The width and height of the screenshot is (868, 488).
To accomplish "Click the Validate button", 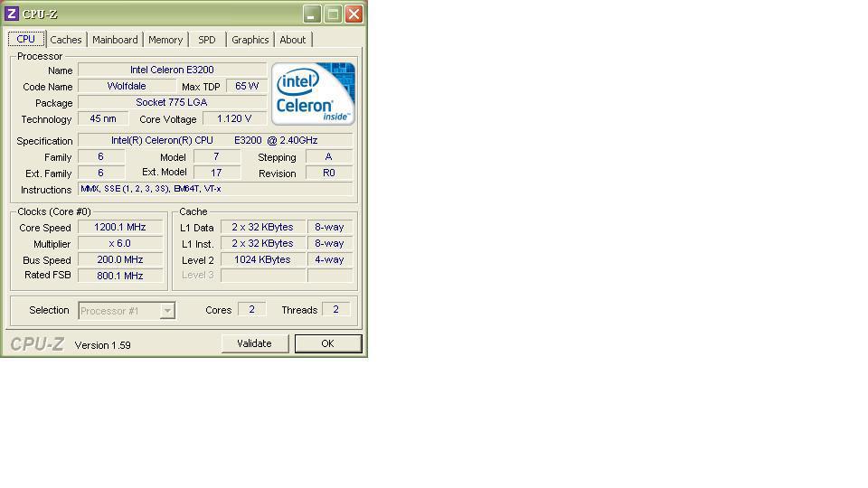I will coord(255,343).
